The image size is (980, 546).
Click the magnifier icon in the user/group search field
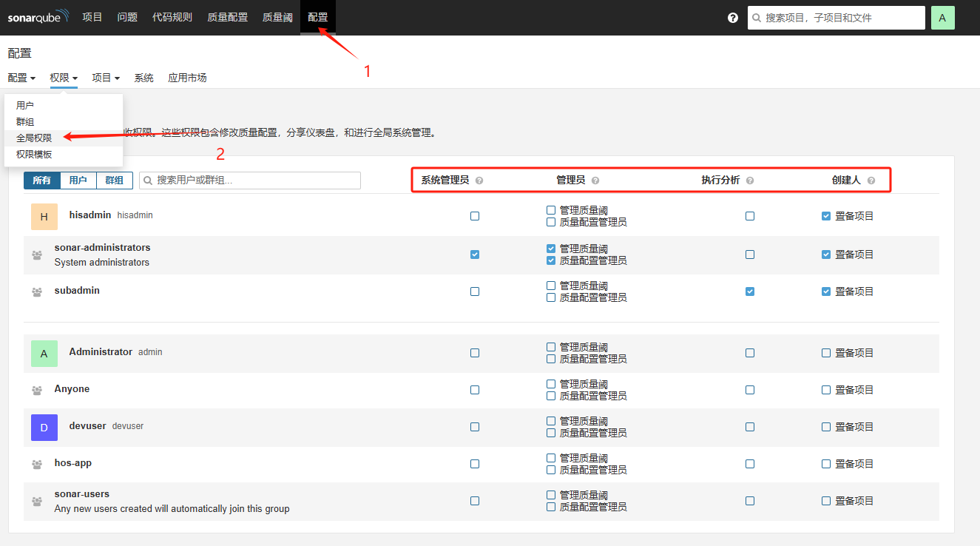[148, 181]
